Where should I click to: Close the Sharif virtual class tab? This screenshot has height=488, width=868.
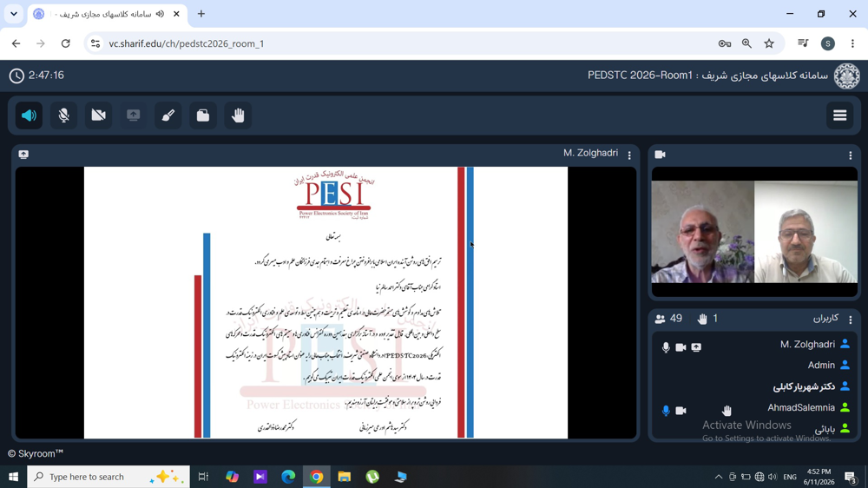[176, 14]
